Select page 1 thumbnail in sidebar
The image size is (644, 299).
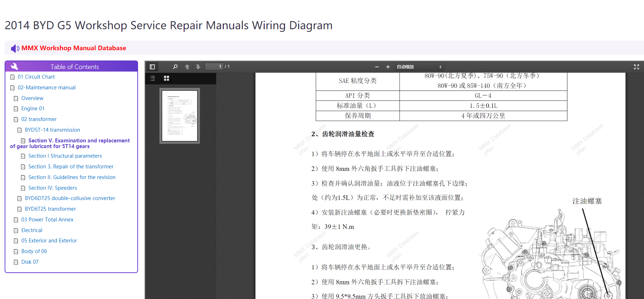tap(180, 116)
